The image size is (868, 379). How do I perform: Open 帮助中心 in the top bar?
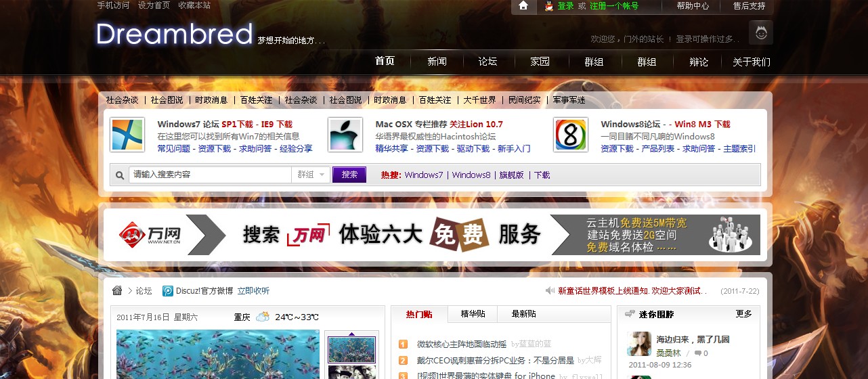(x=693, y=6)
